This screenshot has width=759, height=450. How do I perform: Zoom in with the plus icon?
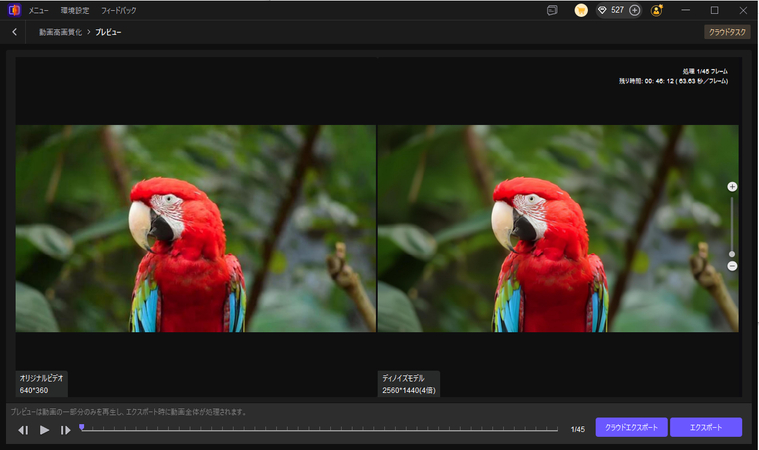(732, 187)
